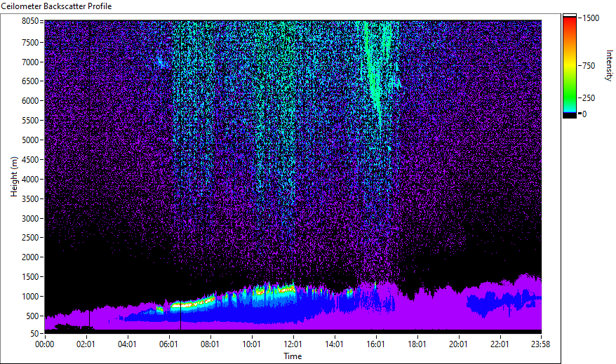616x364 pixels.
Task: Click the 6000 height axis value
Action: point(30,101)
